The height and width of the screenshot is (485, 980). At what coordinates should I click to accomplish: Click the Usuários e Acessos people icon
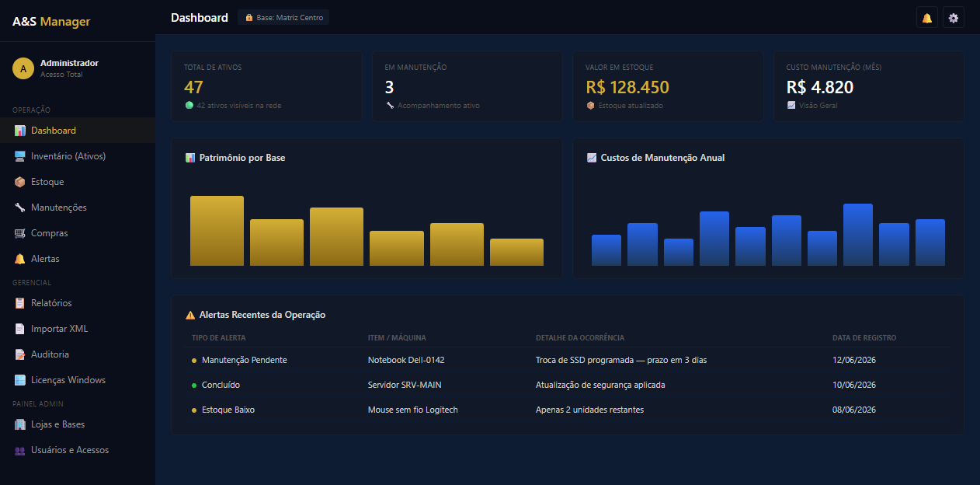[20, 450]
